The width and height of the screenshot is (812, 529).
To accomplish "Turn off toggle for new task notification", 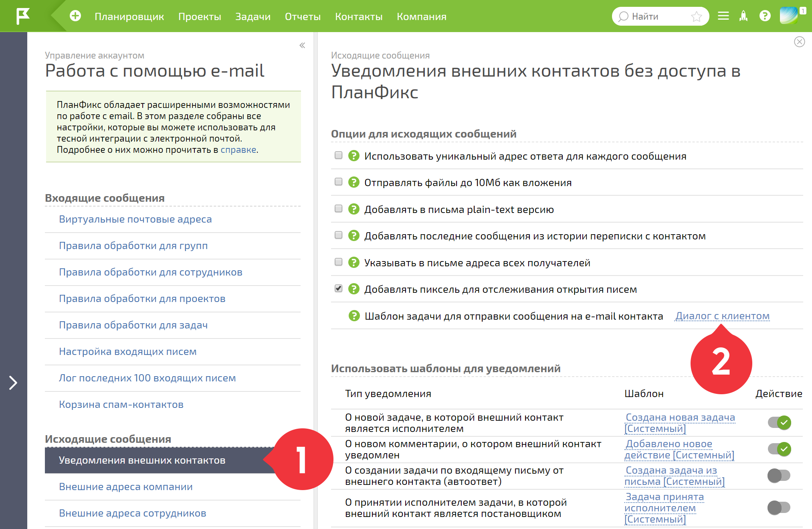I will (x=779, y=422).
